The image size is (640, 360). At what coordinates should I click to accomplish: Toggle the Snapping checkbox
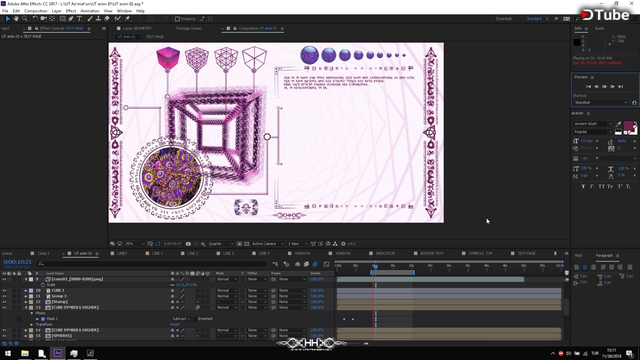click(177, 19)
